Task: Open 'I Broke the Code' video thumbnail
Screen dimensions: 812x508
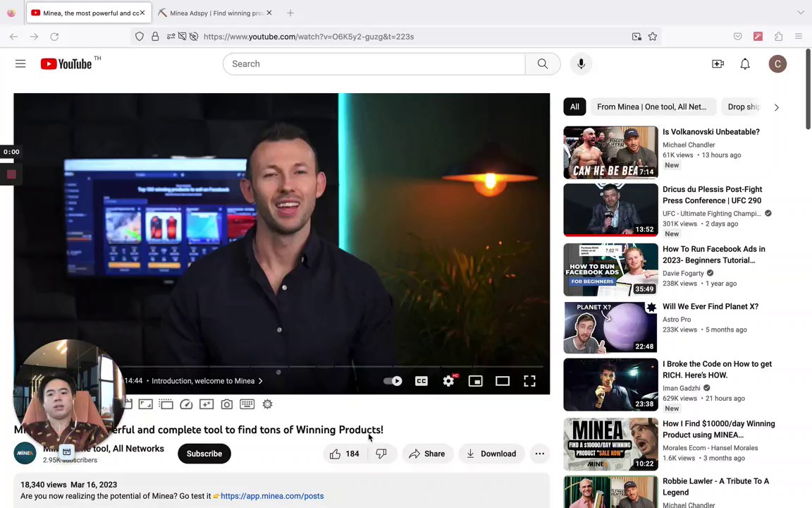Action: [610, 385]
